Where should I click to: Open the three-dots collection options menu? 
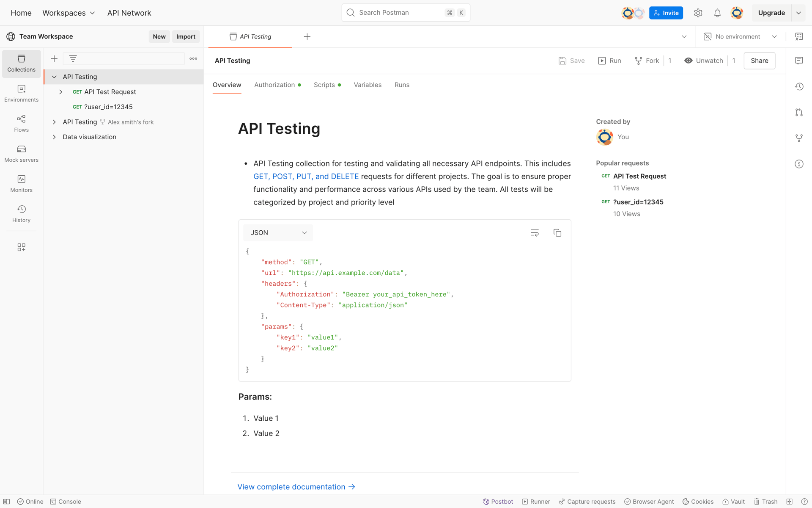point(193,58)
